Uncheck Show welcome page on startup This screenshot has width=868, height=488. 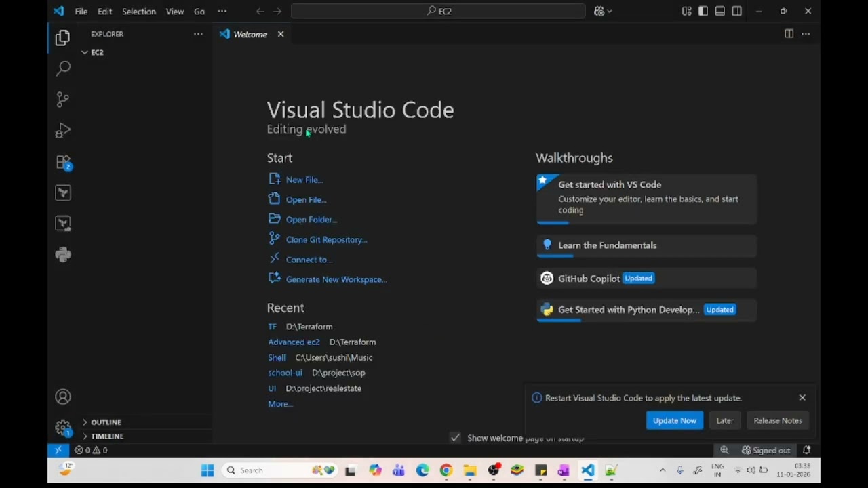coord(456,438)
